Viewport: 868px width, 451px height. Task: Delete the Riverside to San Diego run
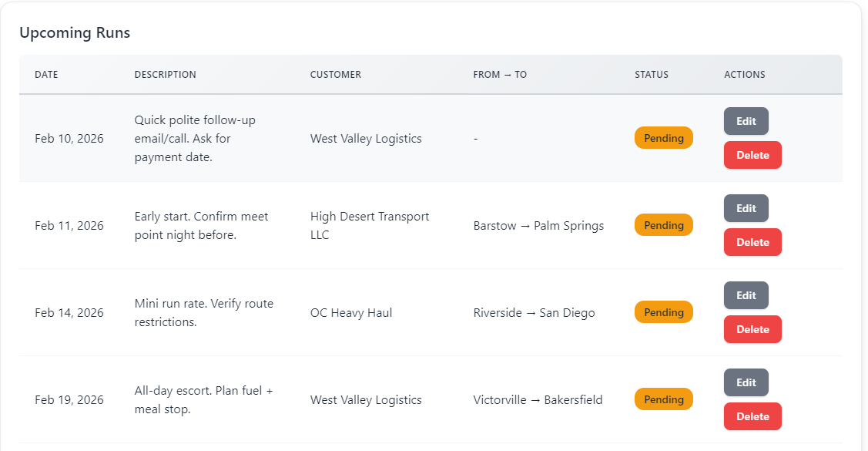(752, 329)
